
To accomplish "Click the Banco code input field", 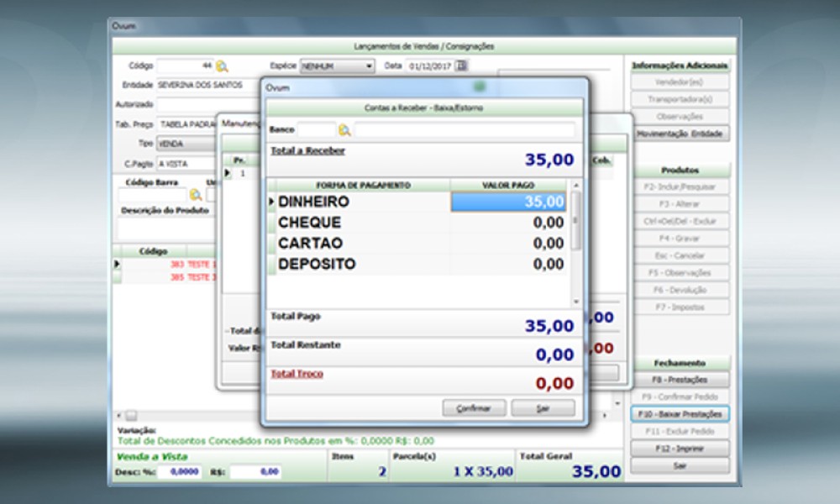I will coord(316,130).
